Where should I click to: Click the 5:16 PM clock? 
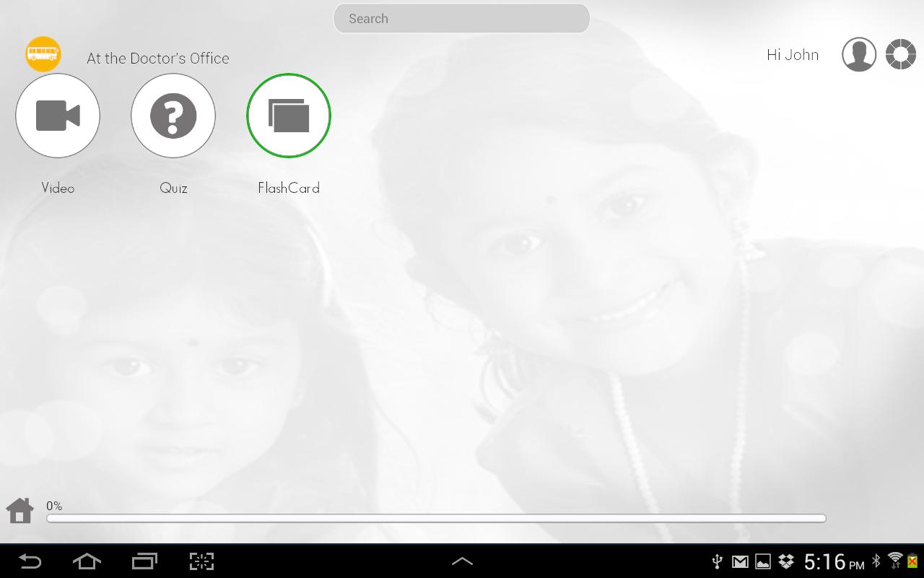[x=834, y=561]
